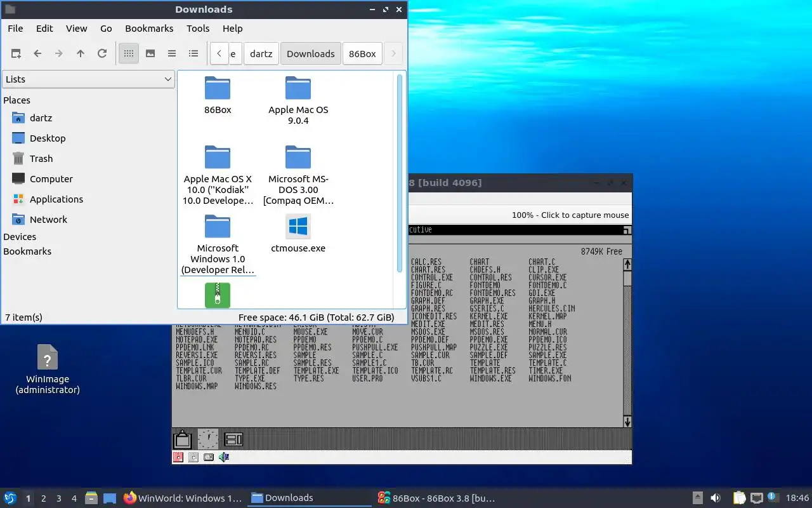812x508 pixels.
Task: Click the disk drive icon in Windows 1.0
Action: pos(234,439)
